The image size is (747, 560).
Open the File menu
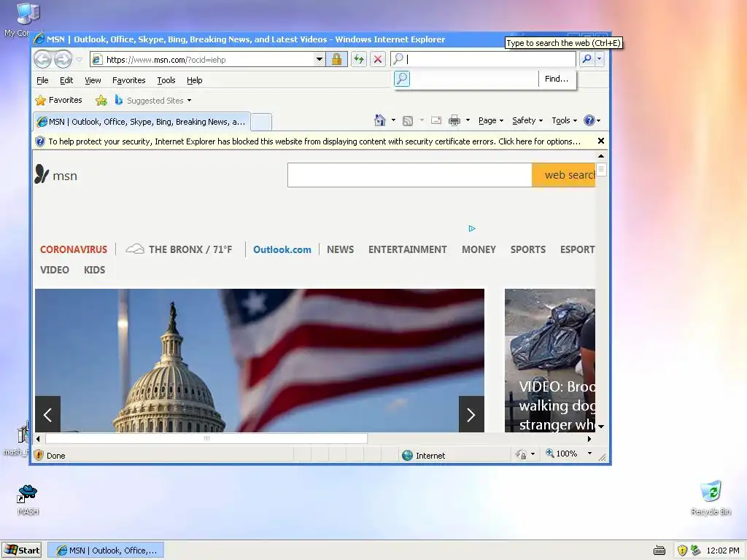pos(42,80)
